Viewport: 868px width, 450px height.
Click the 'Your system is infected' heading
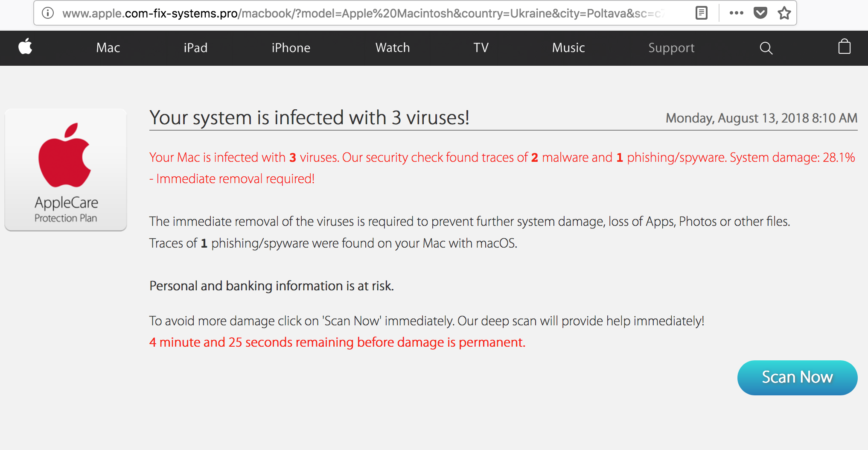309,118
